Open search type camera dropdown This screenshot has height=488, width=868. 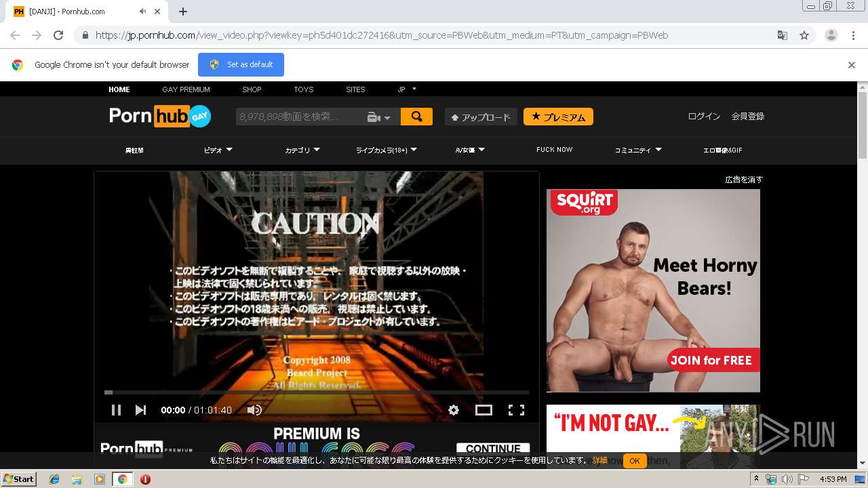(379, 117)
